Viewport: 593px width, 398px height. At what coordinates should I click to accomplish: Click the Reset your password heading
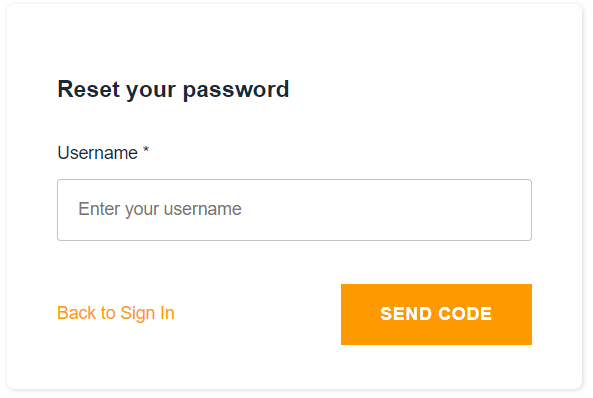[173, 90]
